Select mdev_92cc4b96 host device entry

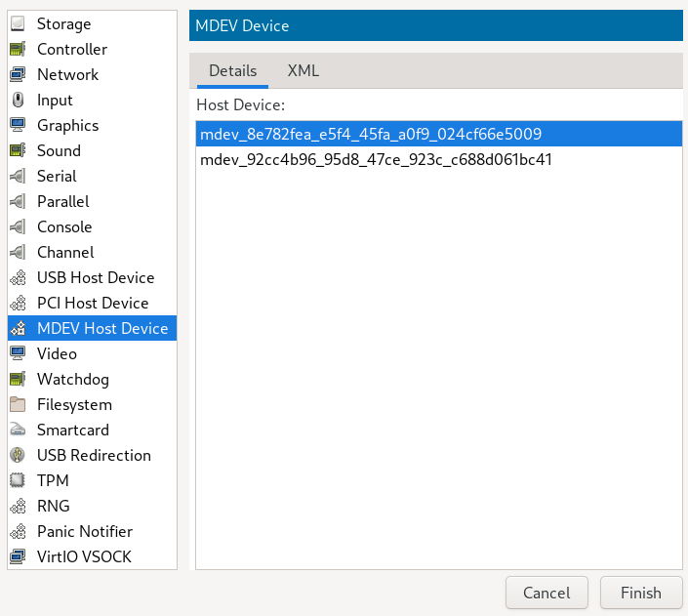[439, 159]
